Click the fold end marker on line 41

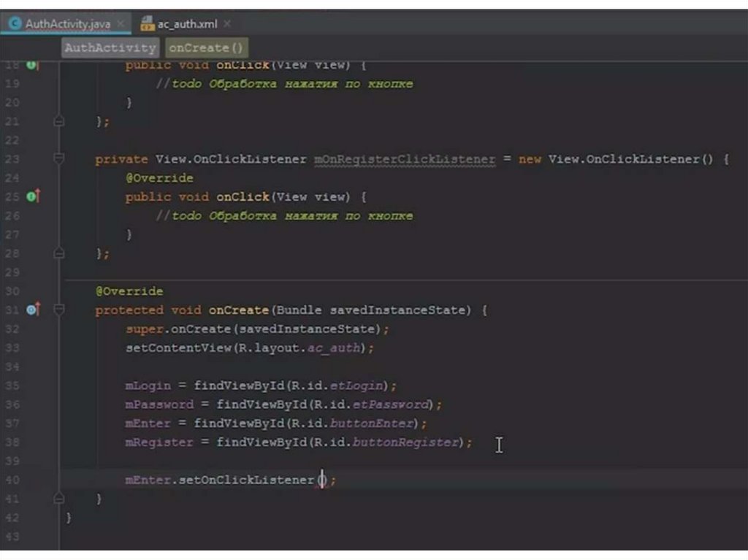pos(59,499)
